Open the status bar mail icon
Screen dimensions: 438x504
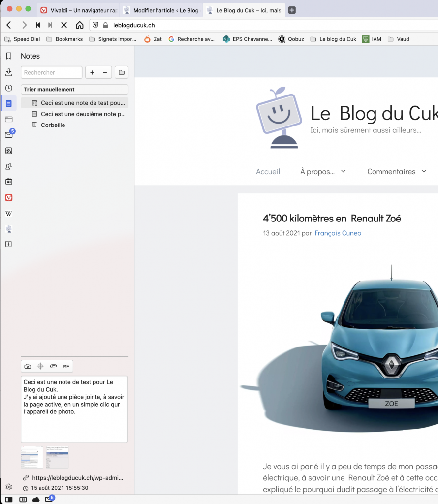coord(50,499)
